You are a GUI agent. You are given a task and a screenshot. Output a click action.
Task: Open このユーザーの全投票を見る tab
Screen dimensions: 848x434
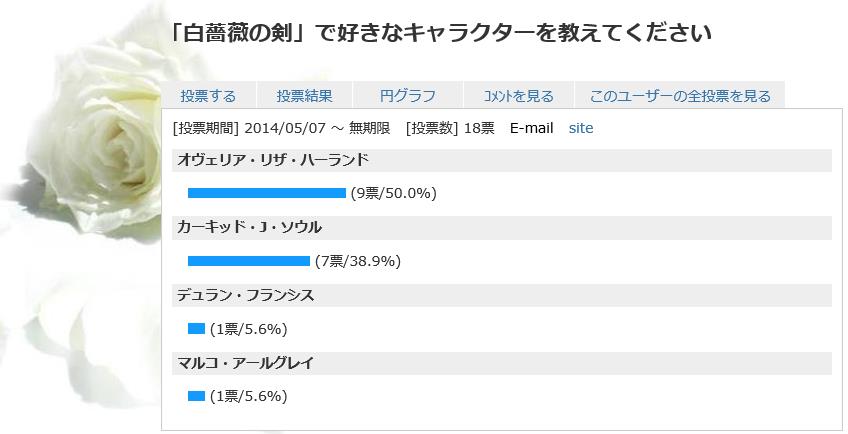coord(680,96)
